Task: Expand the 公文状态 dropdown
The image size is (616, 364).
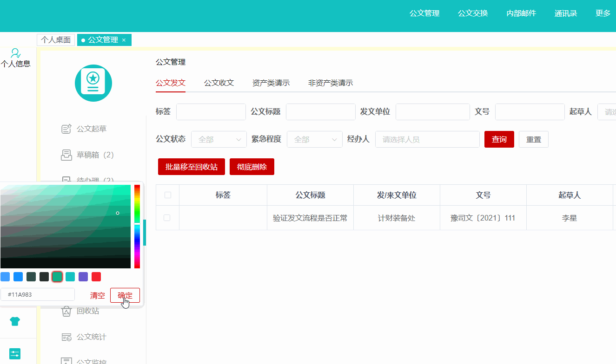Action: tap(219, 139)
